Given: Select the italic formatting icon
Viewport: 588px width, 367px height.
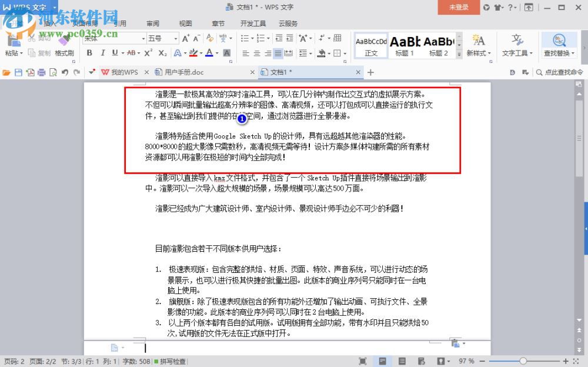Looking at the screenshot, I should tap(102, 52).
